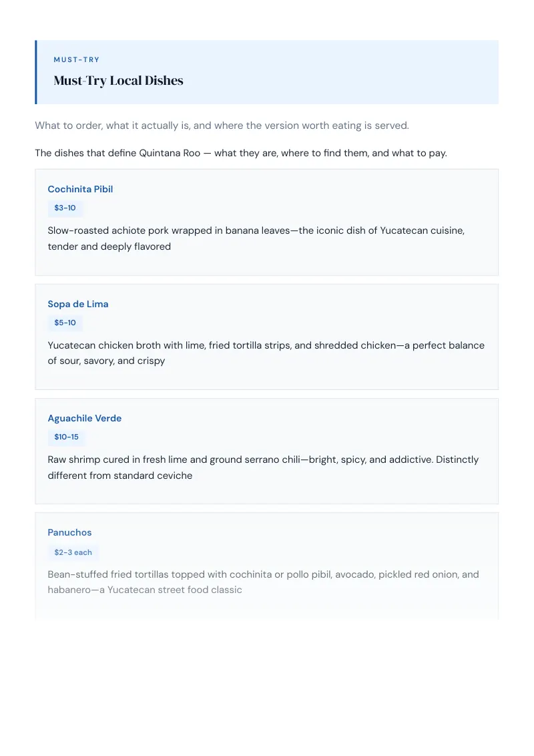Select the Sopa de Lima heading
534x756 pixels.
click(x=78, y=304)
